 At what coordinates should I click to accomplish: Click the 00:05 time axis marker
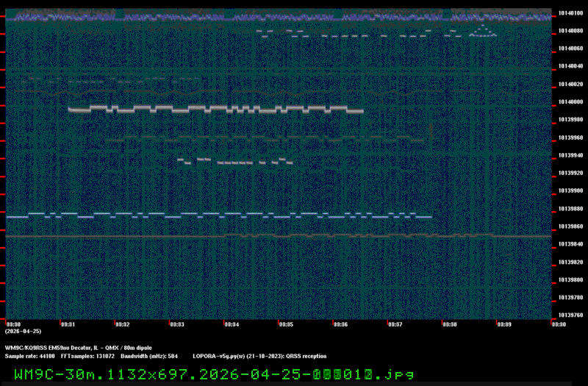click(x=286, y=324)
